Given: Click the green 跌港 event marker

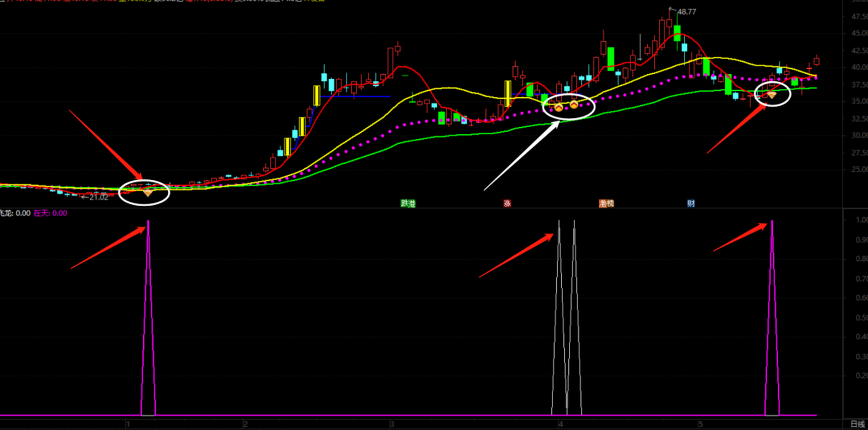Looking at the screenshot, I should [408, 203].
